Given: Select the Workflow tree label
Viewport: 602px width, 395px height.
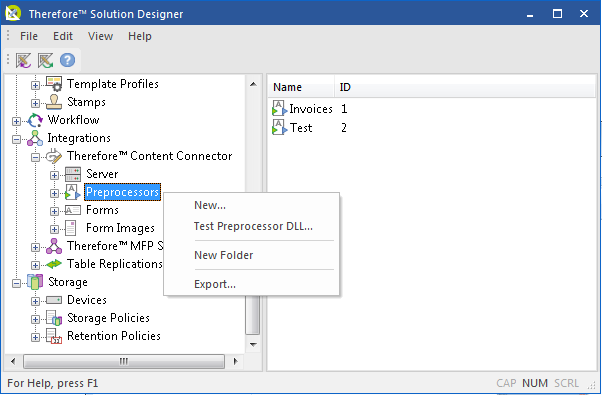Looking at the screenshot, I should click(73, 120).
